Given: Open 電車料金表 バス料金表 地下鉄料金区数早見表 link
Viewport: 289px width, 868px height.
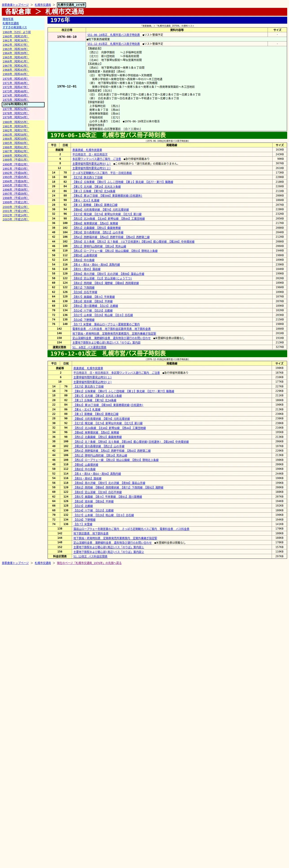Looking at the screenshot, I should 111,329.
